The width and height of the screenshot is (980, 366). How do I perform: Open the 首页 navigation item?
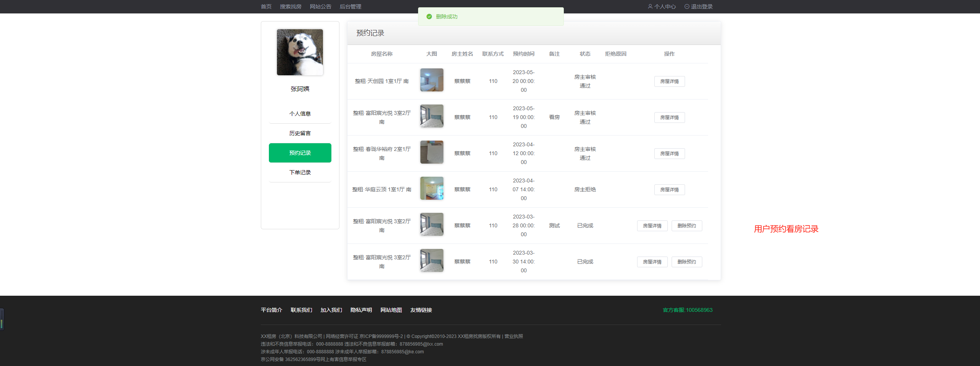266,7
